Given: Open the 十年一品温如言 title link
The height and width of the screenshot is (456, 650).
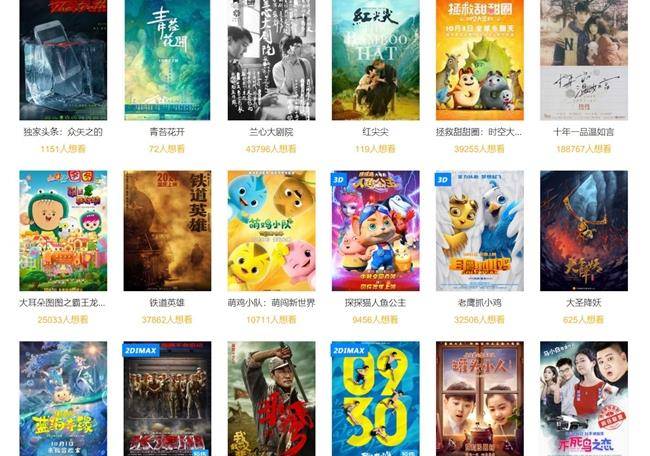Looking at the screenshot, I should click(584, 132).
